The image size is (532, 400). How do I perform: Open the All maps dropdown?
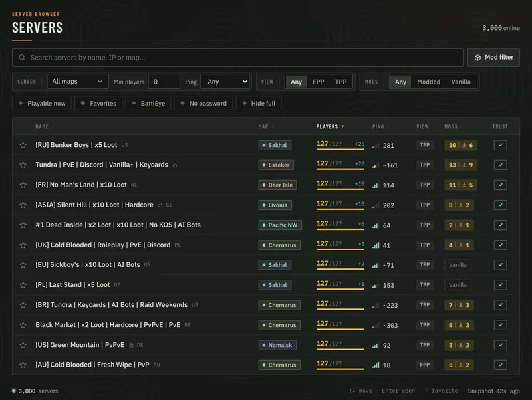click(78, 82)
